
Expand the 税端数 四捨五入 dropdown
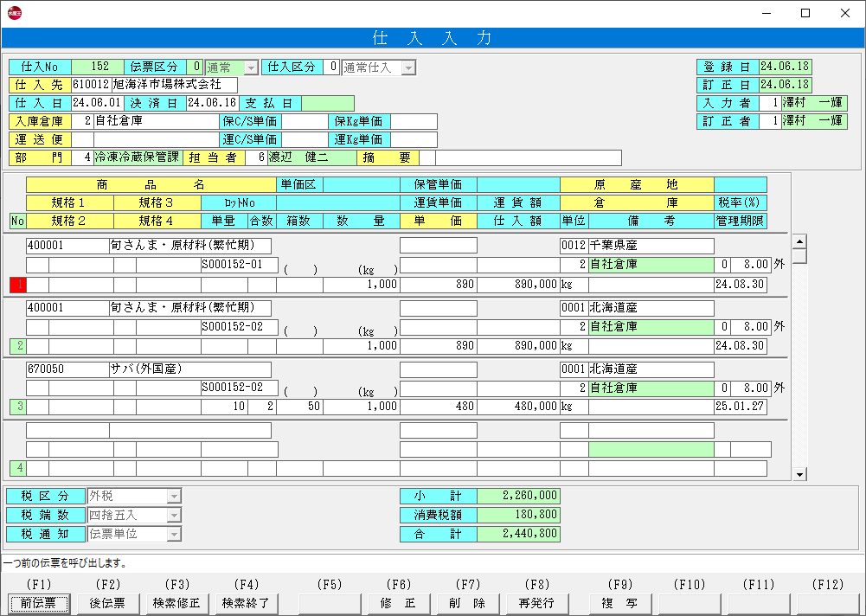174,516
